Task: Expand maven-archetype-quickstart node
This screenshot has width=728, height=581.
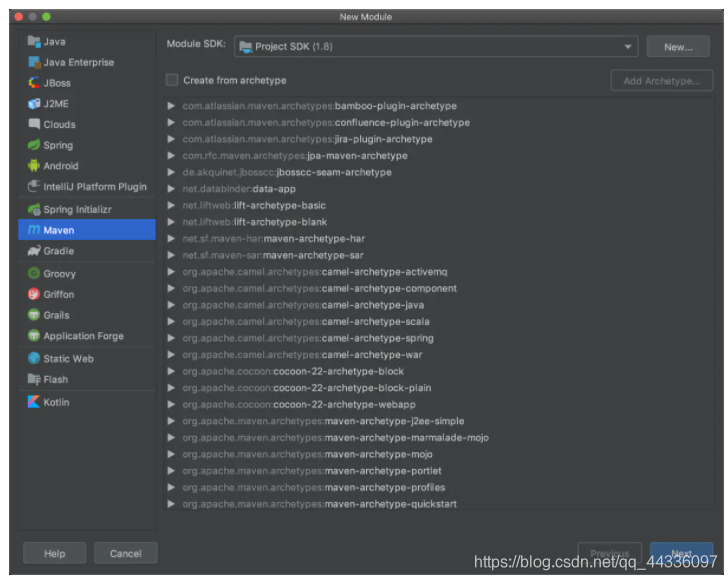Action: (x=171, y=504)
